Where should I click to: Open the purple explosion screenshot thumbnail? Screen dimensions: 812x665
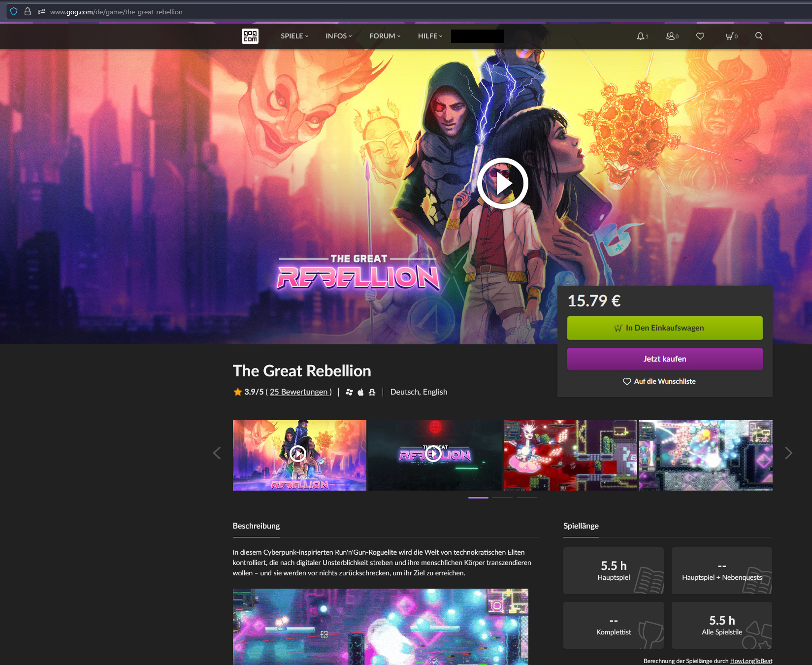(x=706, y=455)
